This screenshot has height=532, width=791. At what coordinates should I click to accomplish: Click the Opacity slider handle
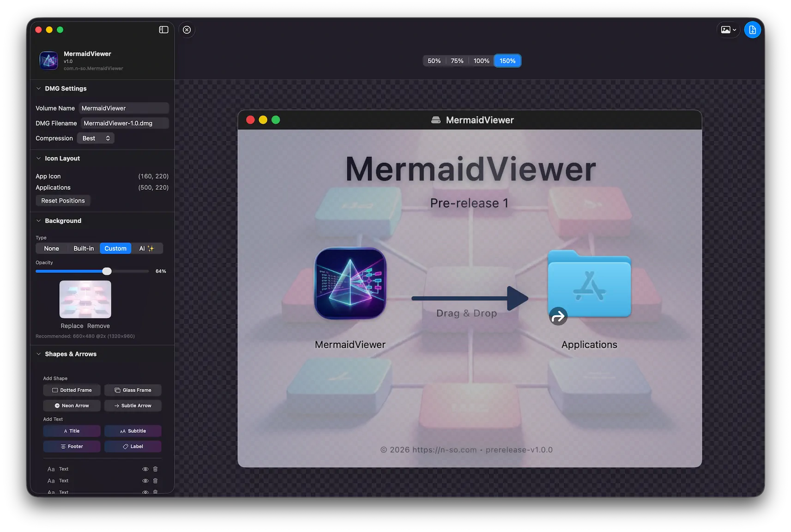tap(107, 271)
